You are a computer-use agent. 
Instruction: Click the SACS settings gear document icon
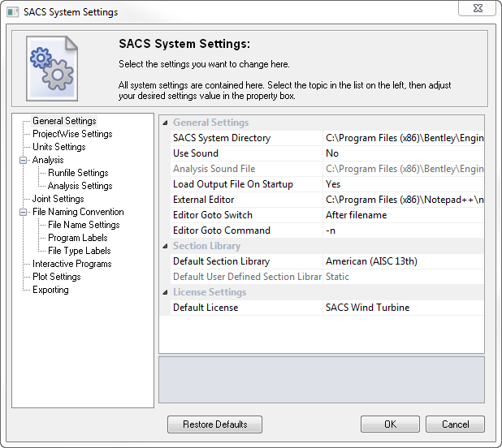(x=52, y=68)
